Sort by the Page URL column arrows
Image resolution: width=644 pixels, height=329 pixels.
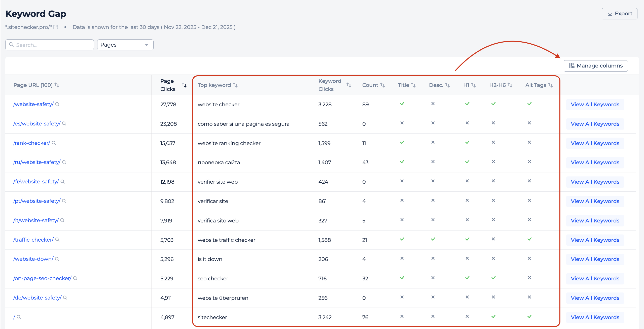click(57, 85)
